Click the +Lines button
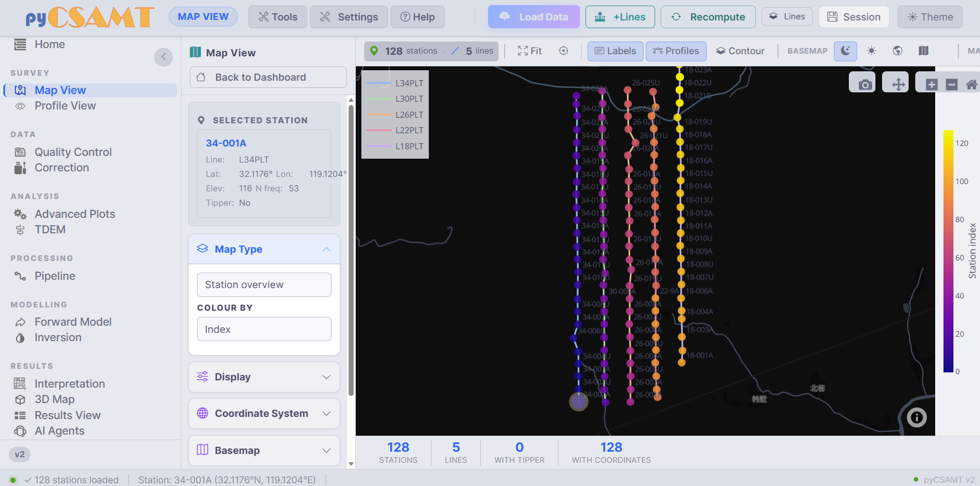This screenshot has width=980, height=486. (620, 17)
